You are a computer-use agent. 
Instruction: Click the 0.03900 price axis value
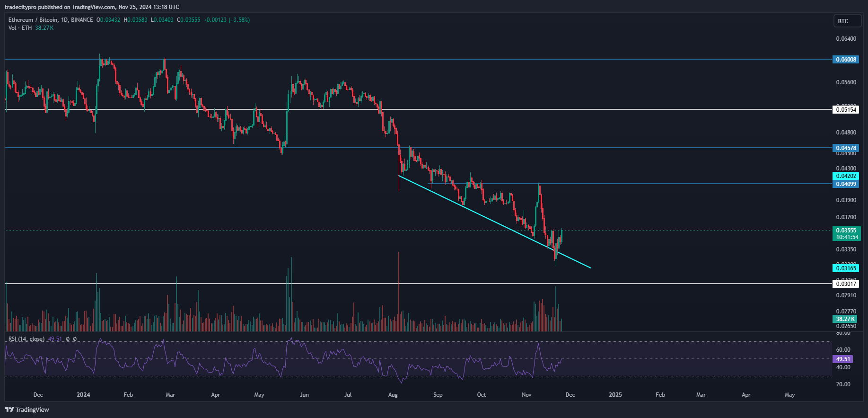pyautogui.click(x=846, y=200)
